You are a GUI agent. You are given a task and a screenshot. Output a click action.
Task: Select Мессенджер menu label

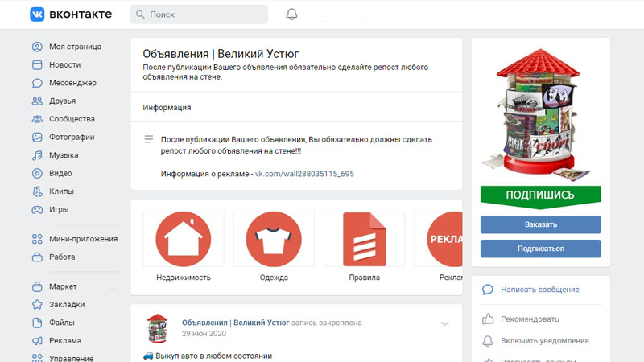pos(72,83)
